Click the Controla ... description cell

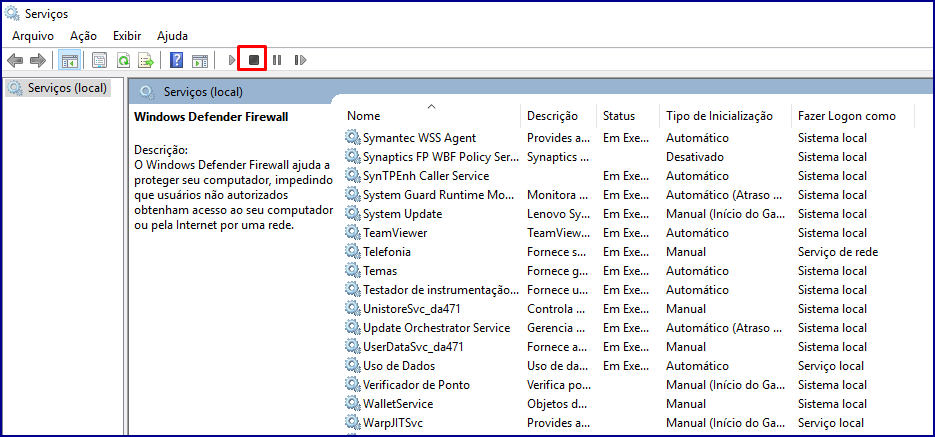(558, 309)
